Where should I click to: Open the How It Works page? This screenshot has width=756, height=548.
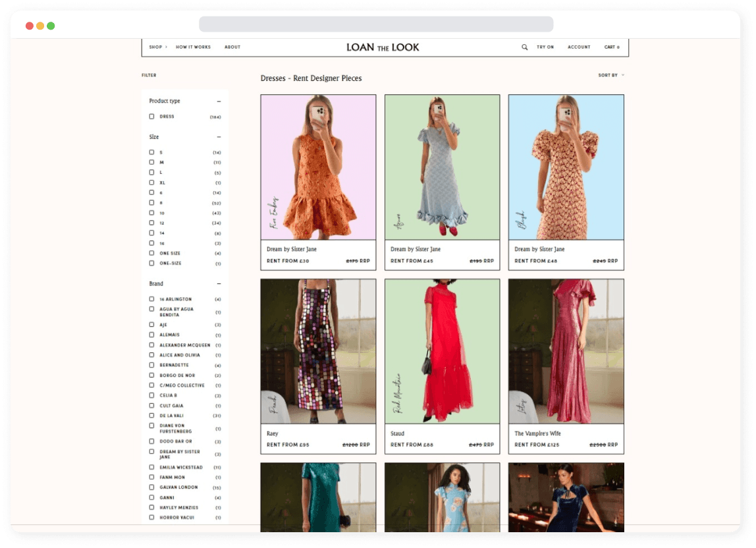click(x=193, y=47)
